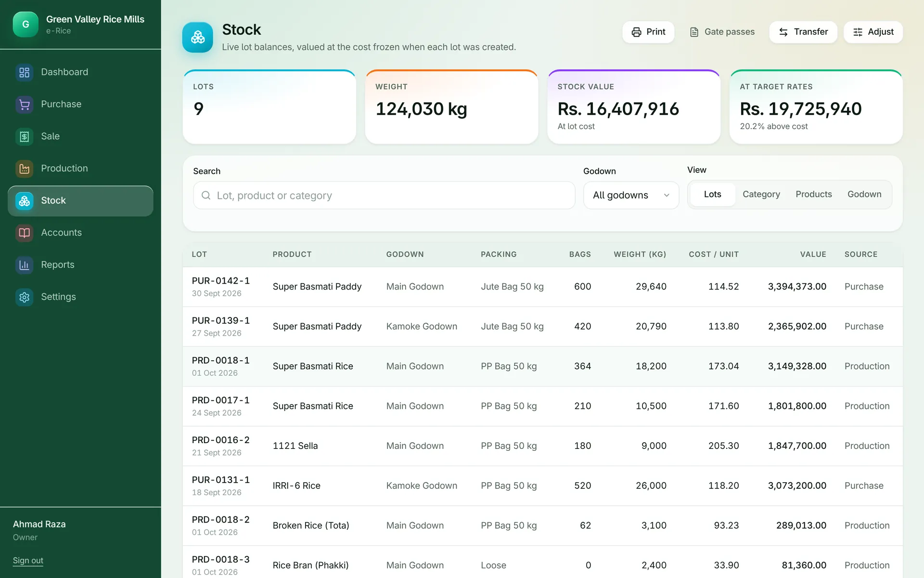This screenshot has width=924, height=578.
Task: Click the Dashboard grid icon
Action: point(25,72)
